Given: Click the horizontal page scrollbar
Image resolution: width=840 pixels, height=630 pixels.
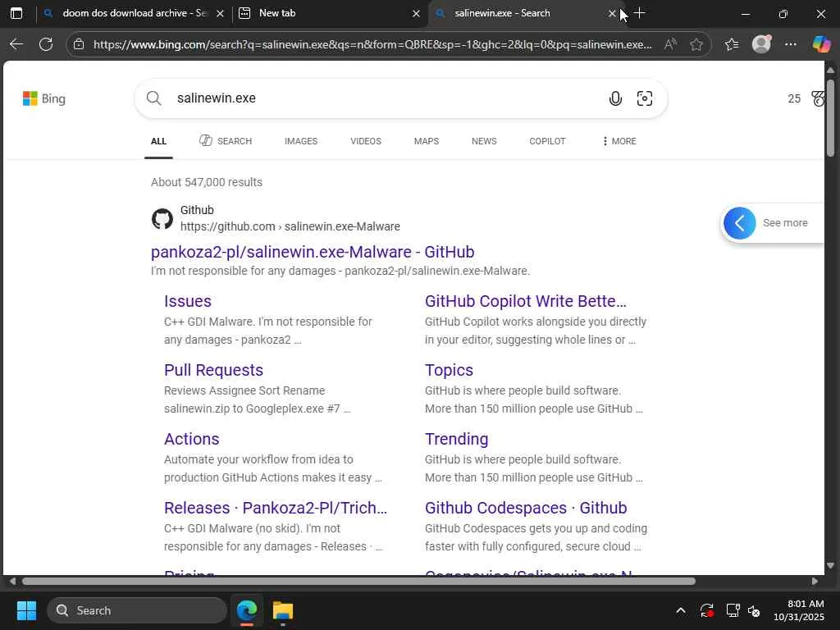Looking at the screenshot, I should click(358, 582).
